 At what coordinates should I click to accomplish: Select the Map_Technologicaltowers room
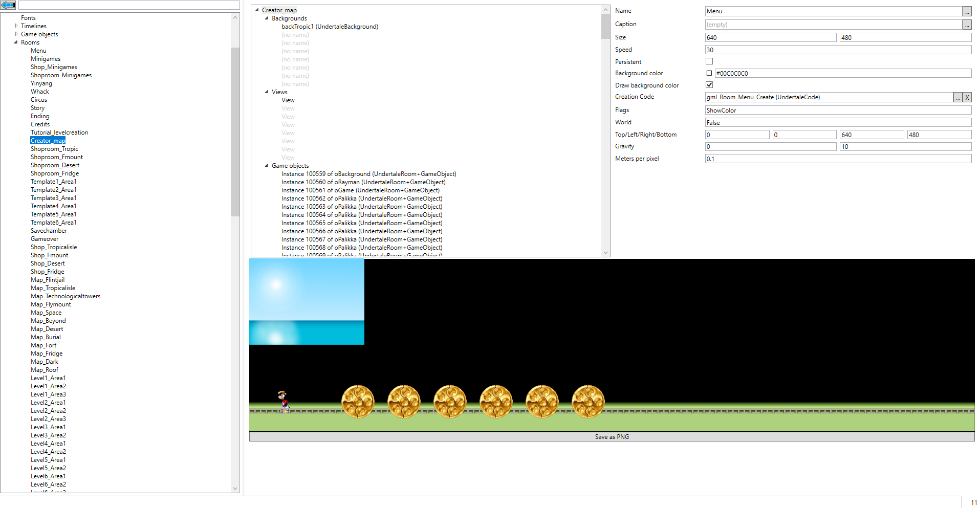tap(66, 296)
